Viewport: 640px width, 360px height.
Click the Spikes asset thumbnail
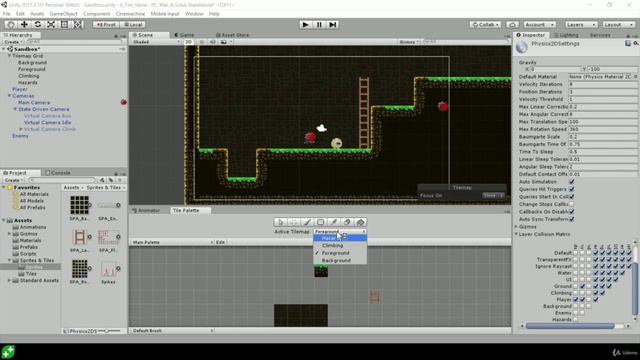coord(108,269)
